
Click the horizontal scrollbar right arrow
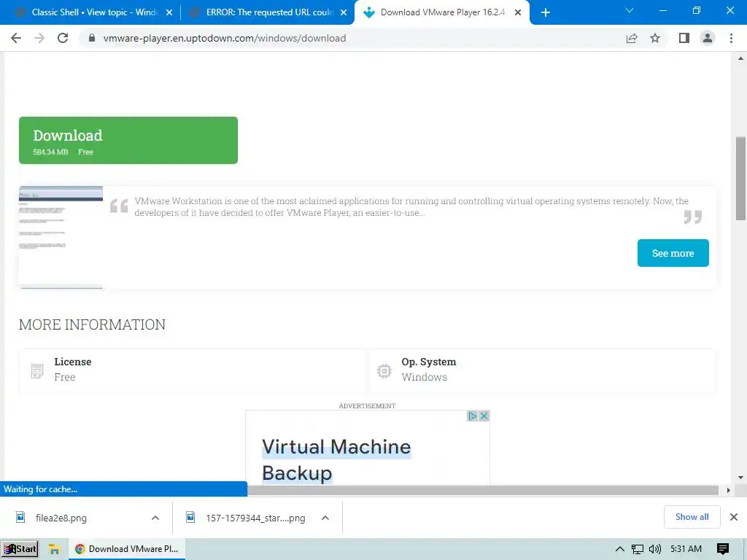click(728, 490)
